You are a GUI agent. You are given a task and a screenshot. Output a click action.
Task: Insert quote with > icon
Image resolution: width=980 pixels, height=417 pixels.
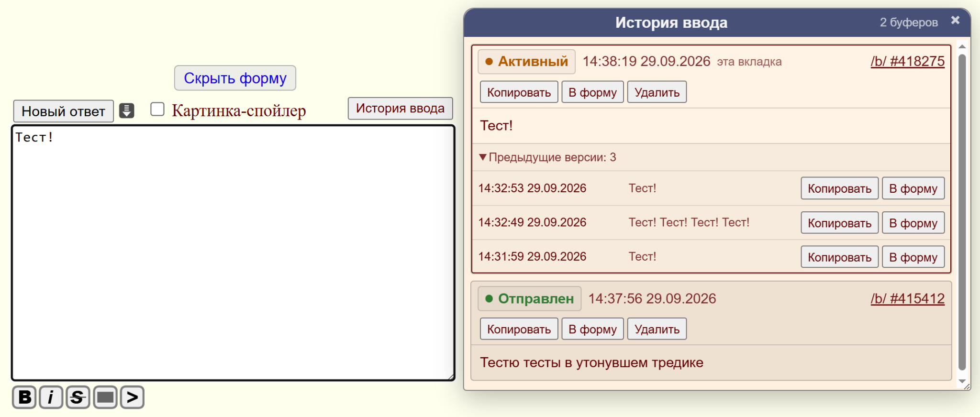(x=133, y=397)
